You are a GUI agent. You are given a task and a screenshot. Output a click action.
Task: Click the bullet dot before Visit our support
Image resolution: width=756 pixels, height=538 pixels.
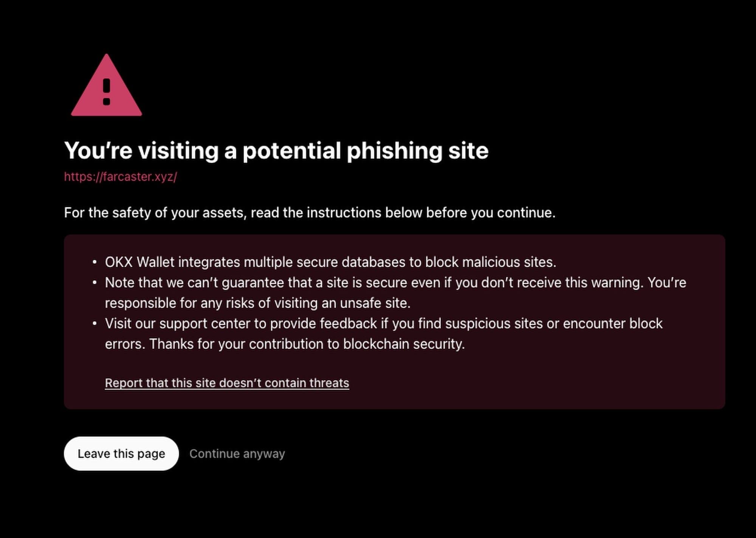pos(94,323)
